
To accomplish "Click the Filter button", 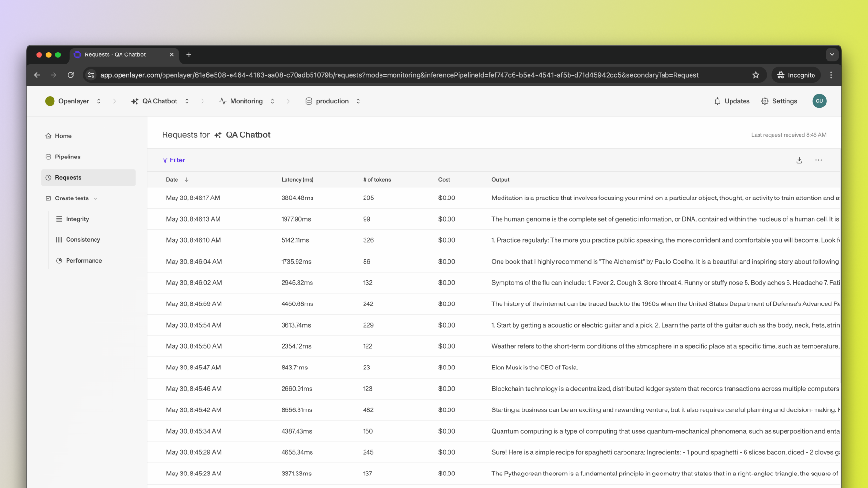I will 174,160.
